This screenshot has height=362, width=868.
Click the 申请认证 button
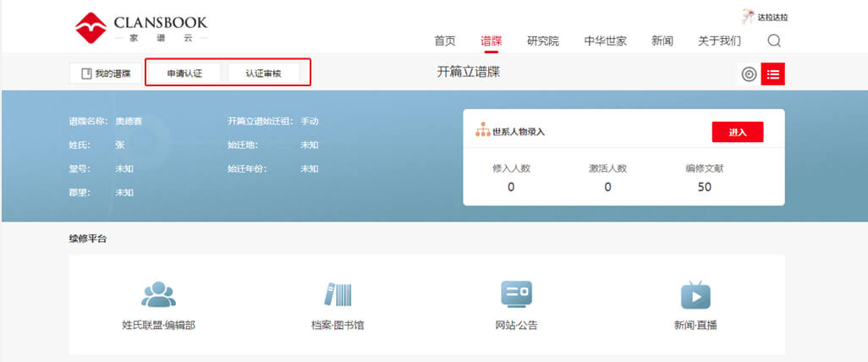[x=184, y=74]
